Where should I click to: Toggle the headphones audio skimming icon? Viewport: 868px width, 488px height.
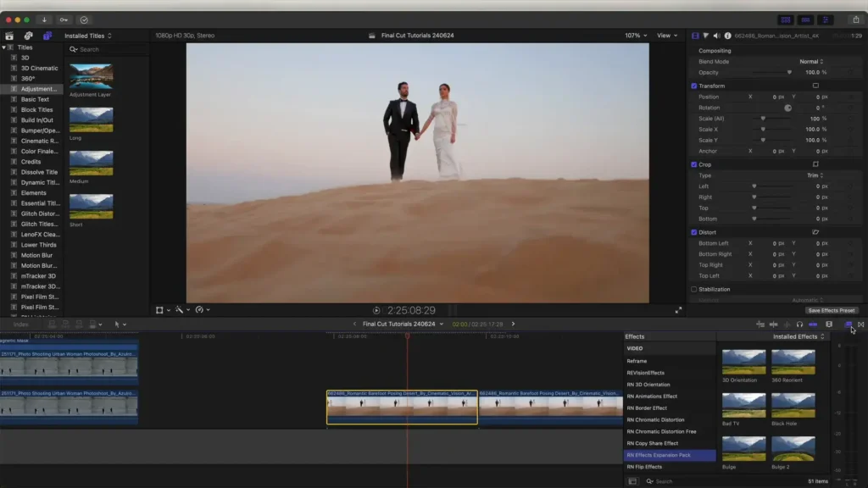tap(799, 324)
